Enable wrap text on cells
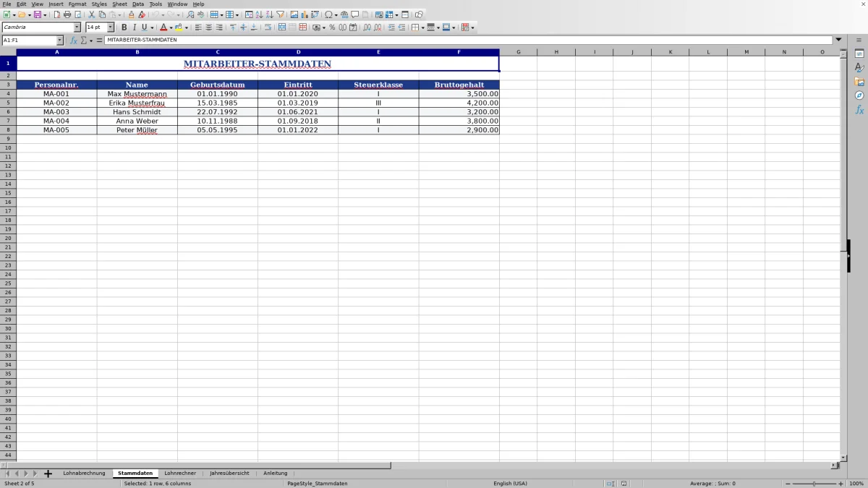The height and width of the screenshot is (488, 868). pos(268,27)
